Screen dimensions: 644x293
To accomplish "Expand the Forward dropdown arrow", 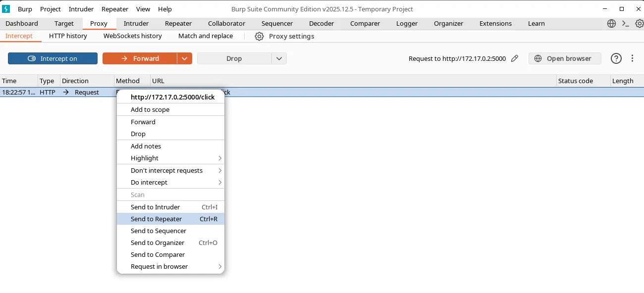I will coord(184,58).
